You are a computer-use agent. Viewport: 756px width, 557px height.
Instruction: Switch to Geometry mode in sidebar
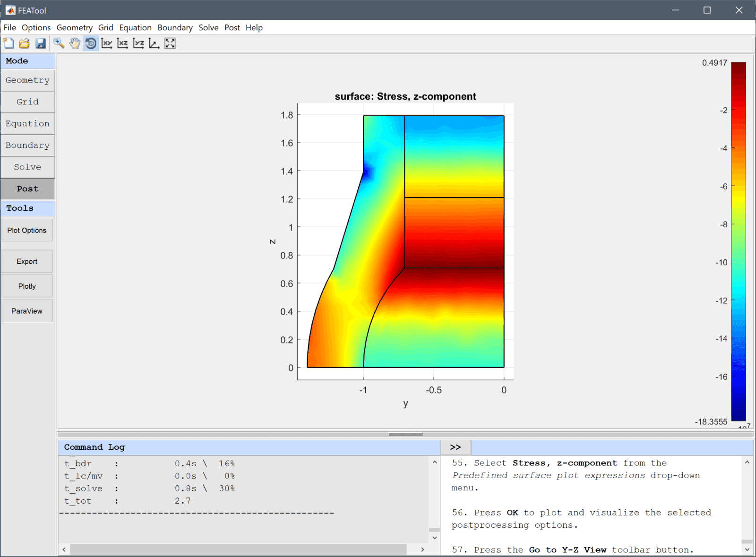(27, 80)
